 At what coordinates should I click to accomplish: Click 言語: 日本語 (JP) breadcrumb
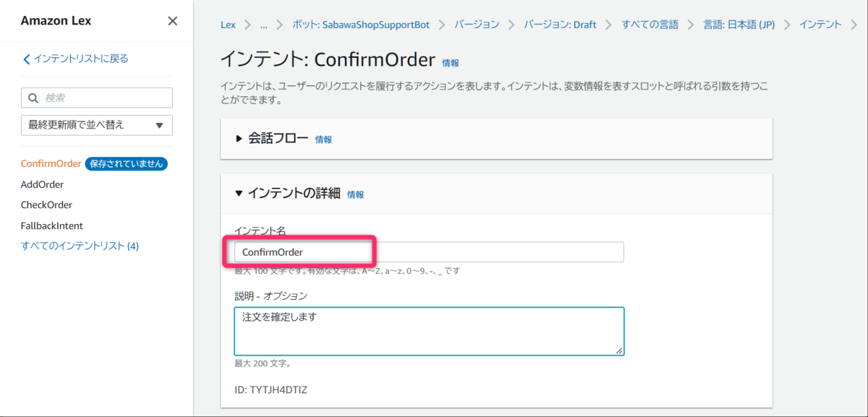[x=739, y=25]
